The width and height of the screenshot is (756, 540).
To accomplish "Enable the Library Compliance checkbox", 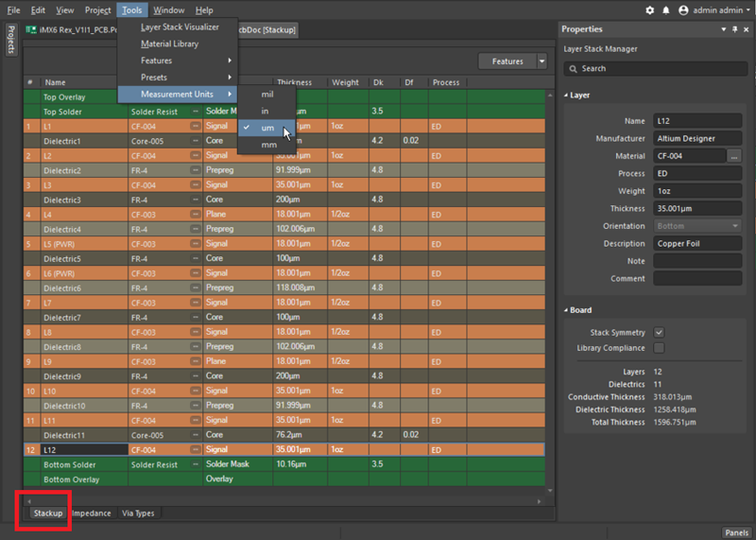I will (x=659, y=348).
